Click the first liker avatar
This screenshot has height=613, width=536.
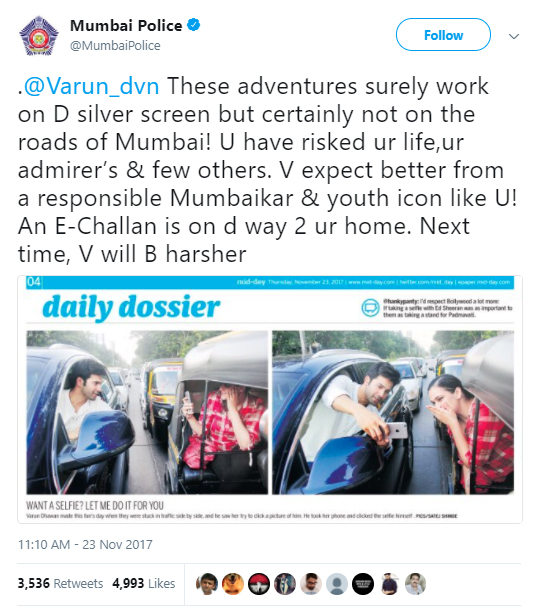(x=207, y=584)
